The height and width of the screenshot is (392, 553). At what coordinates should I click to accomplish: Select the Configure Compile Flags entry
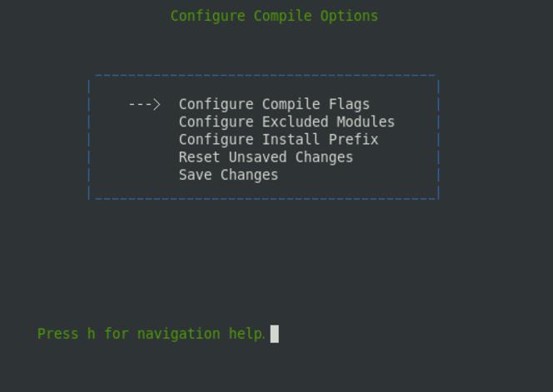(x=274, y=105)
